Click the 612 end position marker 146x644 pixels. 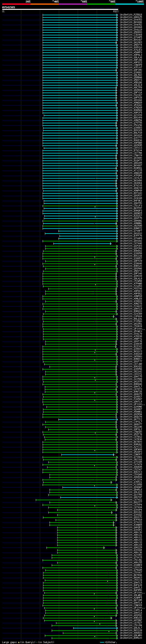click(x=115, y=11)
